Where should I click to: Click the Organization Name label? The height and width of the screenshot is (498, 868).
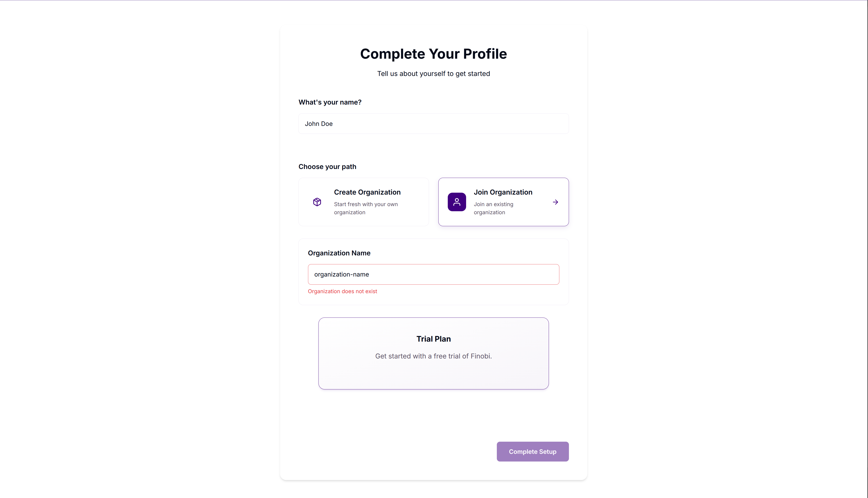click(339, 253)
